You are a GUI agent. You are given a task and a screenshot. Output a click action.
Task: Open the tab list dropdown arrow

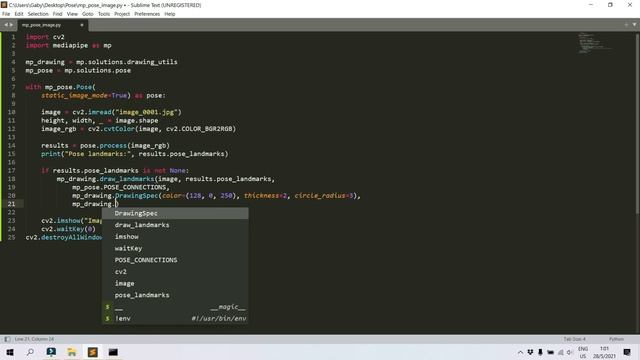click(x=634, y=25)
